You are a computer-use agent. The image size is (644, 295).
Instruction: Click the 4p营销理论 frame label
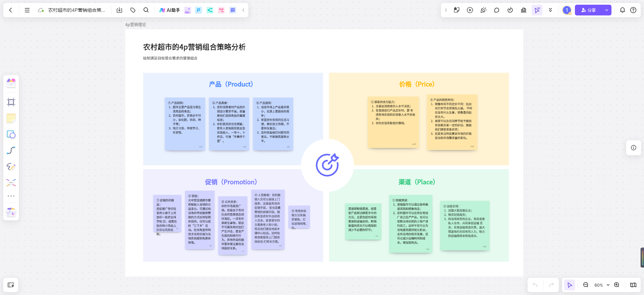click(136, 24)
